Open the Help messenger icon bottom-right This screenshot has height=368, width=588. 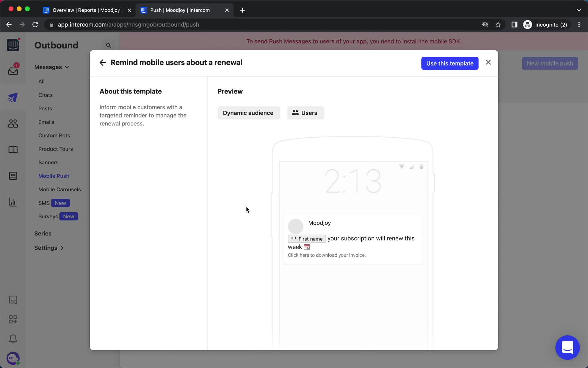pyautogui.click(x=567, y=347)
